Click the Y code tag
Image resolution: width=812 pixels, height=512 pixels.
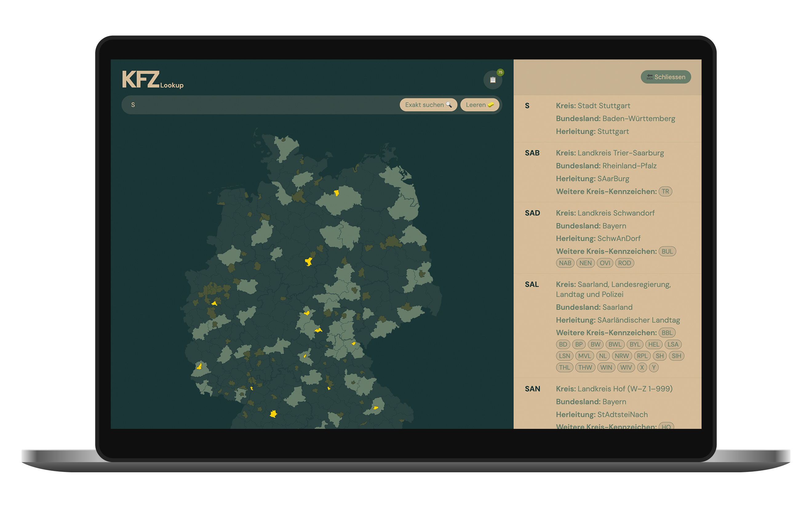click(x=654, y=368)
